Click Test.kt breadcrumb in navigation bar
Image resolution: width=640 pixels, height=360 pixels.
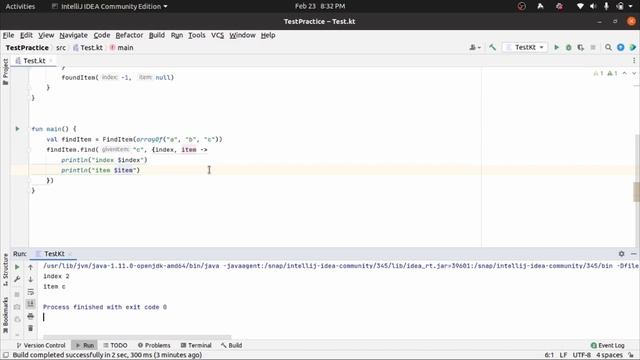pos(88,47)
